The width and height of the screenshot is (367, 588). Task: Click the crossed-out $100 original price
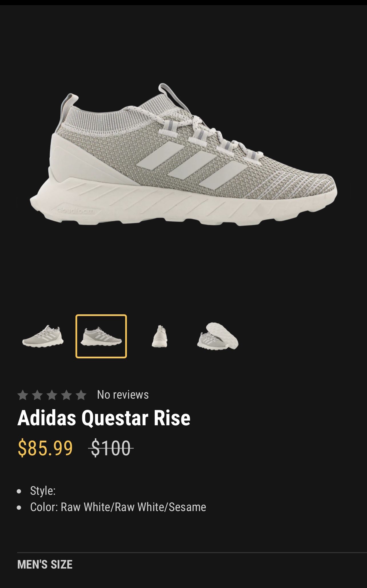point(111,448)
